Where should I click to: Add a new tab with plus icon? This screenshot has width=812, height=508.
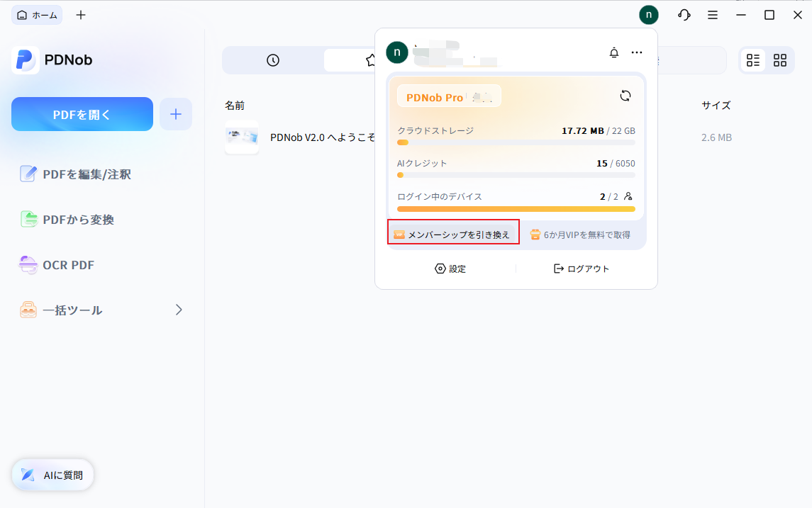click(80, 15)
